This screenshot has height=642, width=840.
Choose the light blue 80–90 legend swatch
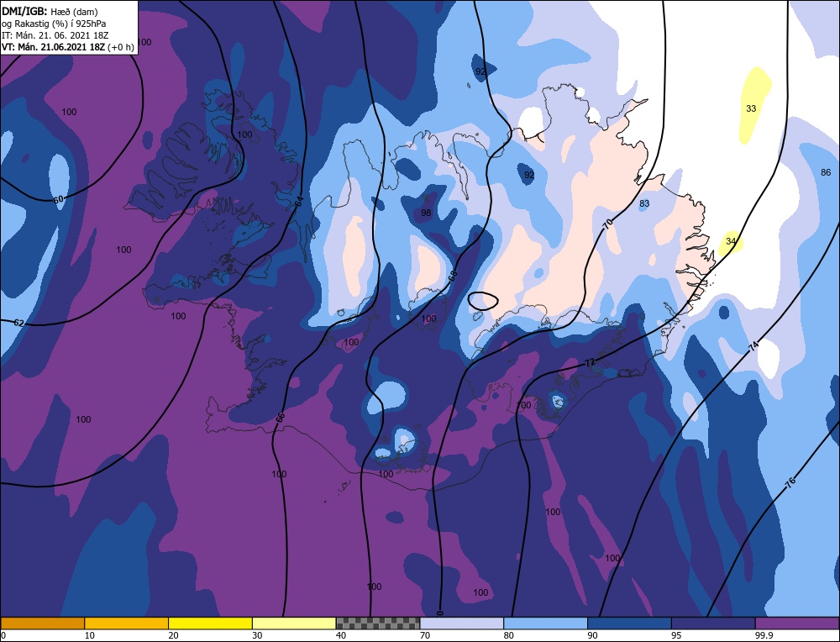[545, 624]
